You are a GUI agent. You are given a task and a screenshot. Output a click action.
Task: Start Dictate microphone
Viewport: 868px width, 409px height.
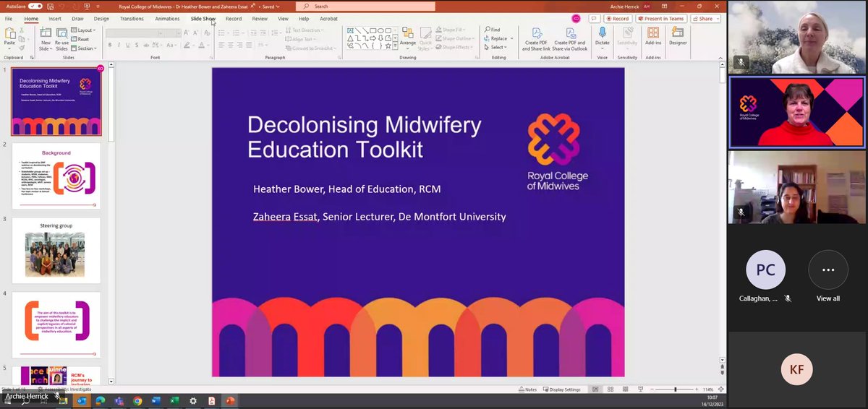(603, 38)
